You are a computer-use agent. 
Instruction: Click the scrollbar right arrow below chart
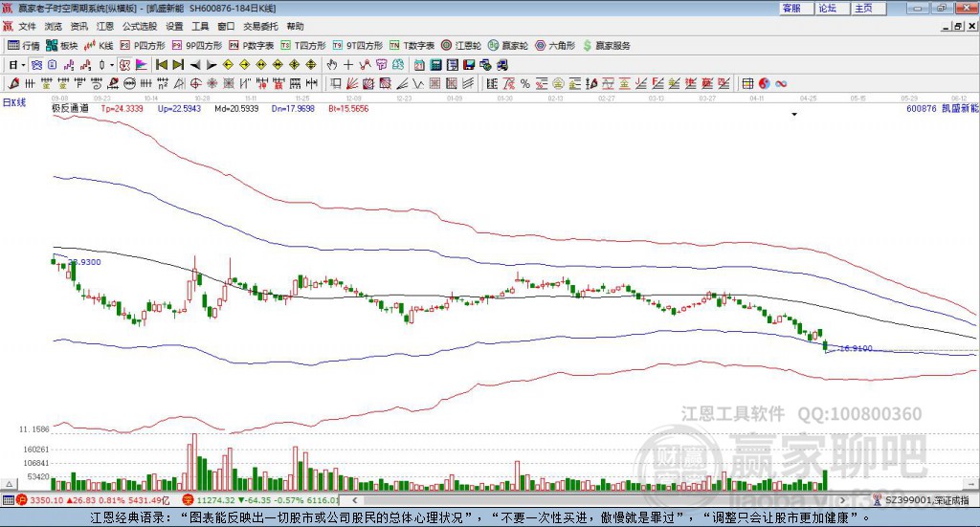coord(842,500)
